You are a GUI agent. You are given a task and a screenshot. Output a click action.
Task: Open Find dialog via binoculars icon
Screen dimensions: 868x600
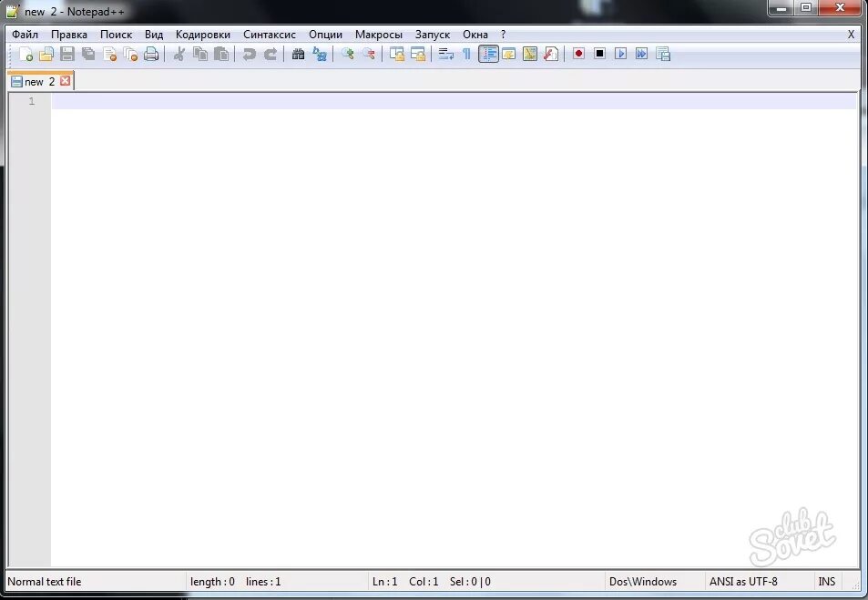coord(299,54)
